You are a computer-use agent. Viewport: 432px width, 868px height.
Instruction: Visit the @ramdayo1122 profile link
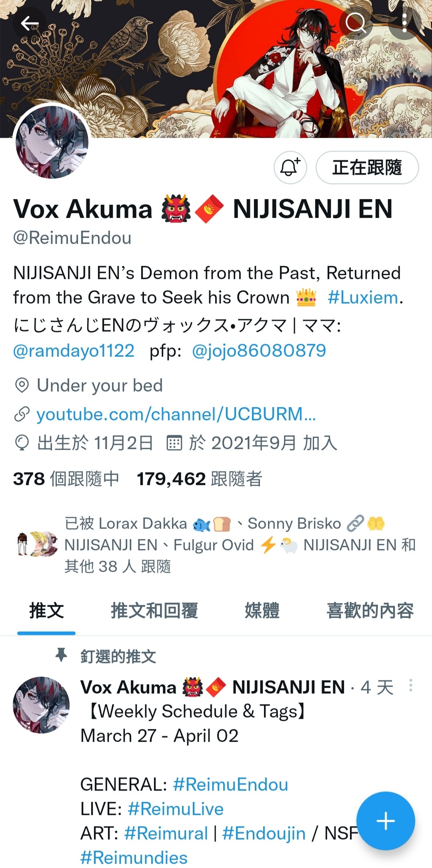pyautogui.click(x=74, y=351)
